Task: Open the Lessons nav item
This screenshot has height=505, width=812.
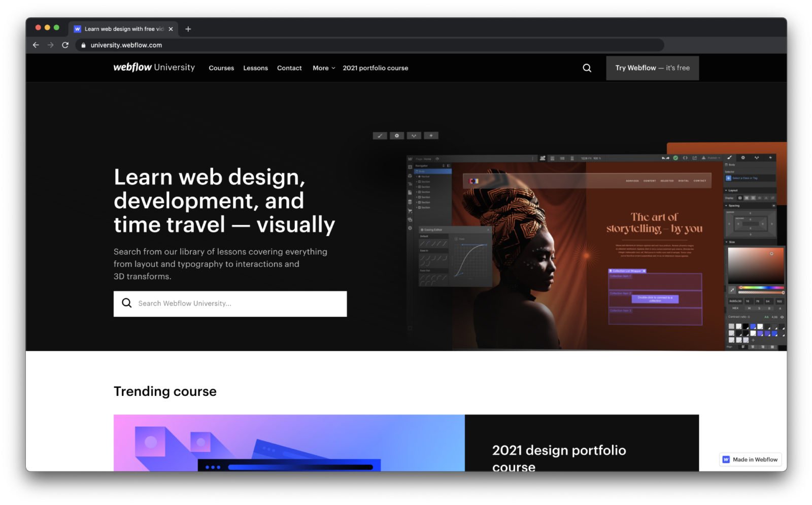Action: tap(255, 68)
